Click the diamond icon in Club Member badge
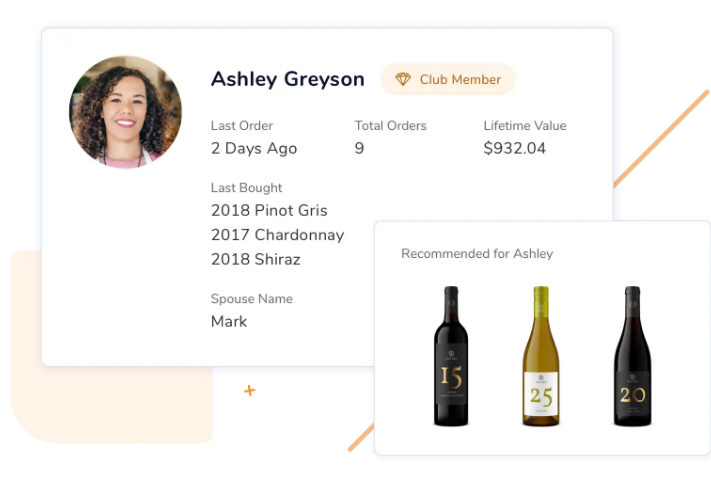 click(403, 79)
